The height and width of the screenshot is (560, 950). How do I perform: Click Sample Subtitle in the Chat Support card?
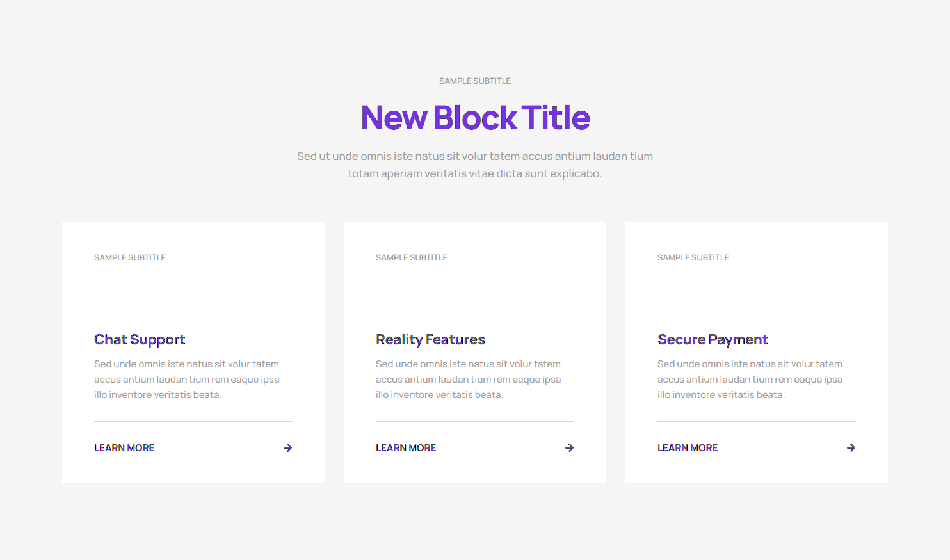130,258
